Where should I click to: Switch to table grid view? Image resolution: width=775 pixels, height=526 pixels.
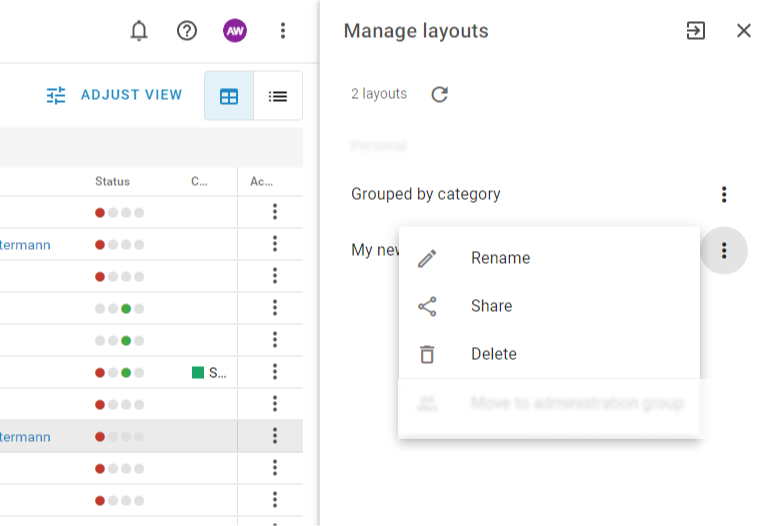[x=229, y=96]
